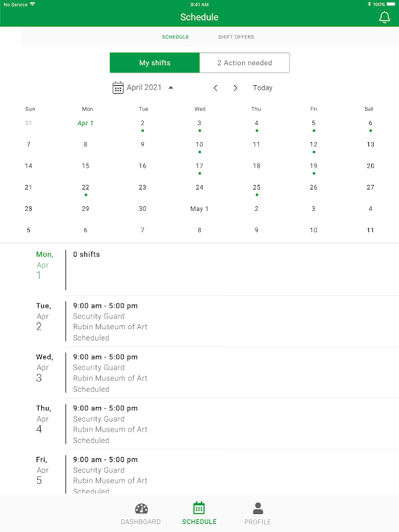Select May 1 in calendar

point(199,209)
